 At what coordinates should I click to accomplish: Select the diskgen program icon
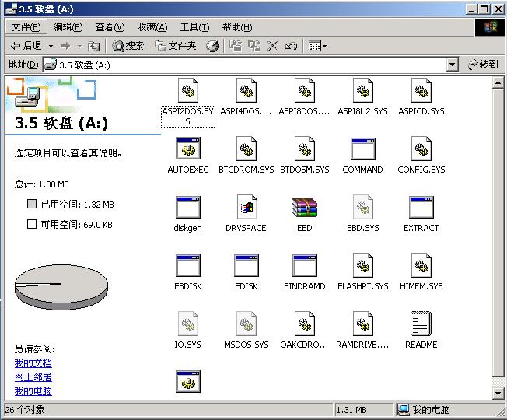point(188,207)
